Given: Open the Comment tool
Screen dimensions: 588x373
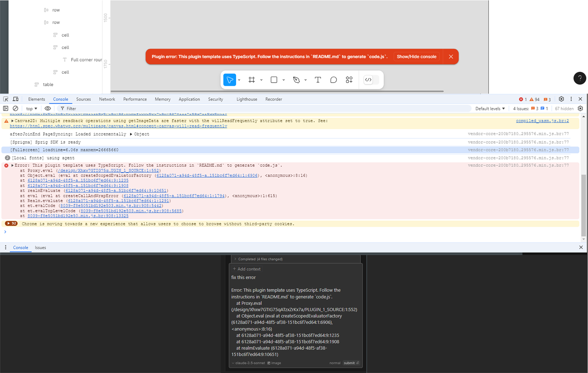Looking at the screenshot, I should click(x=333, y=80).
